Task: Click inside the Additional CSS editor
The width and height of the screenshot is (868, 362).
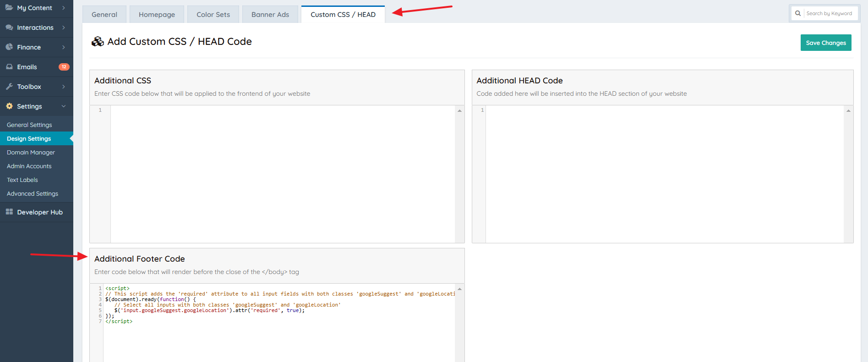Action: [x=283, y=174]
